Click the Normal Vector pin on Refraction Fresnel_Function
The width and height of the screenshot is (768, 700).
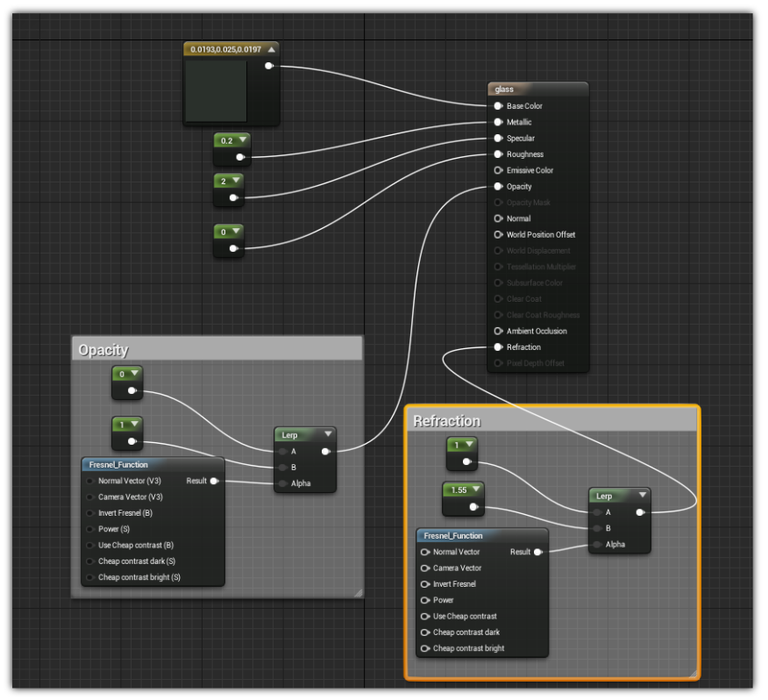point(424,552)
